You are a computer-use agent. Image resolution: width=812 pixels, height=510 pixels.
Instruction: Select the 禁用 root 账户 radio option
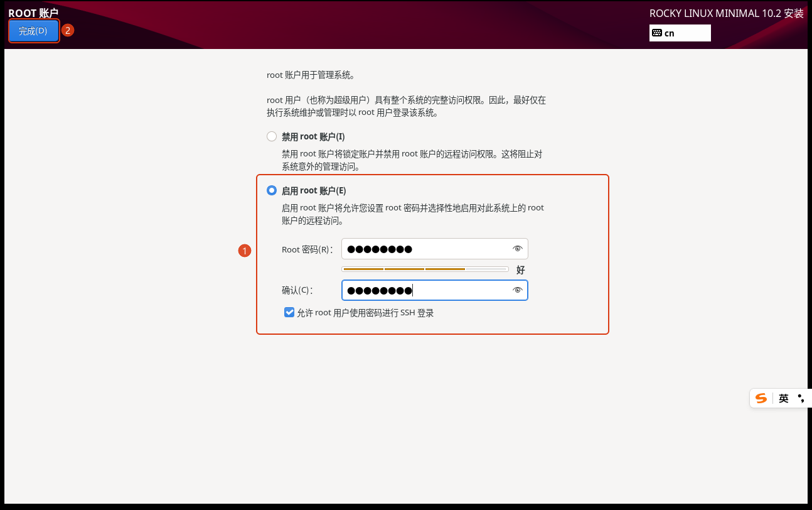pyautogui.click(x=272, y=136)
